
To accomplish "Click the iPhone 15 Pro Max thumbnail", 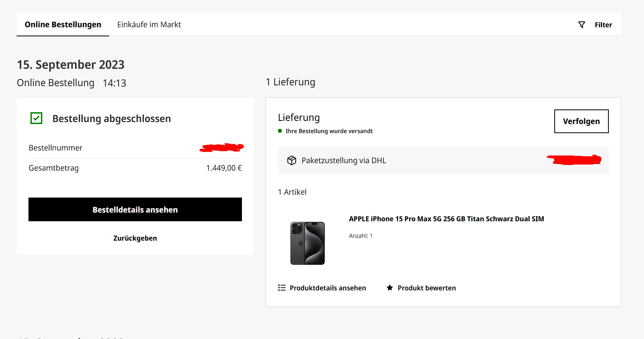I will pos(308,243).
